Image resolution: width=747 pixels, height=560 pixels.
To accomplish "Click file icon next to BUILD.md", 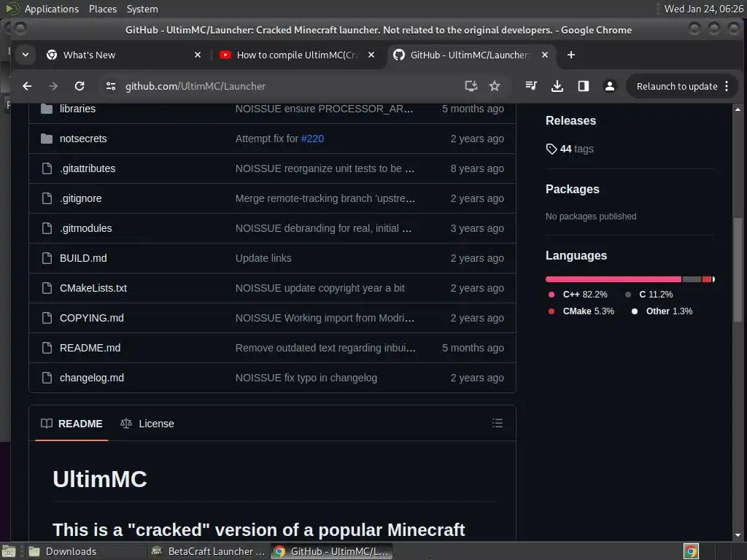I will (x=47, y=258).
